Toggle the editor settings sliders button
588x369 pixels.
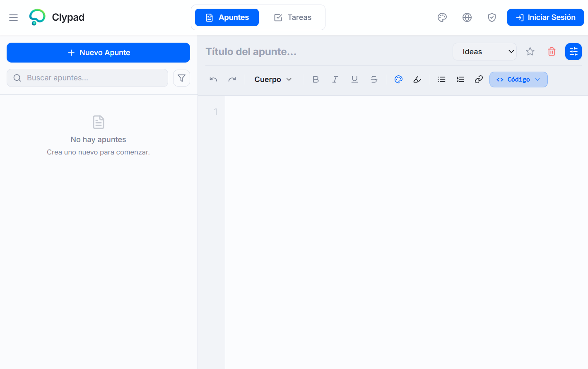pyautogui.click(x=574, y=52)
